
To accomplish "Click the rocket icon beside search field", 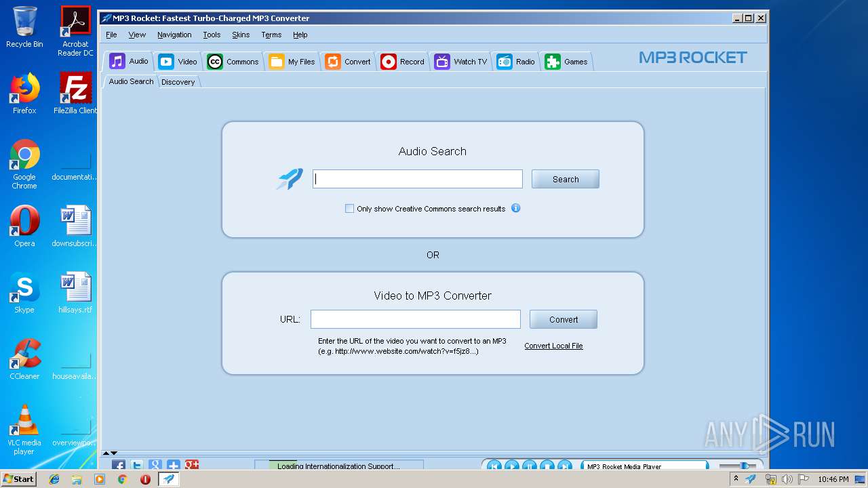I will [x=290, y=179].
